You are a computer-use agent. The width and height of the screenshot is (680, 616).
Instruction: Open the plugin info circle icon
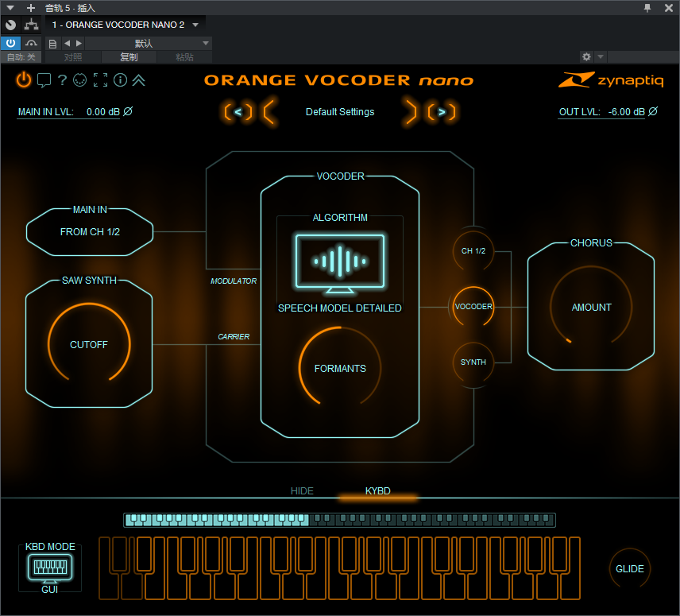click(x=120, y=79)
